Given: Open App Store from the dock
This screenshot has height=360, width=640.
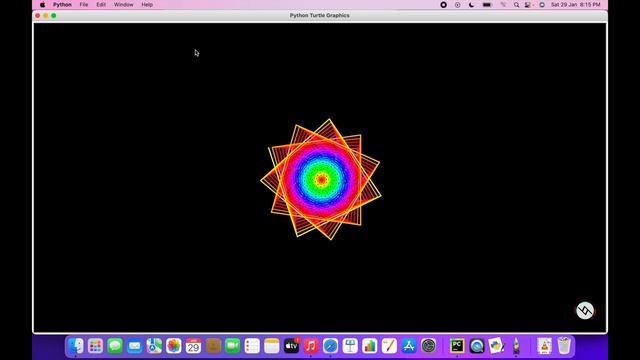Looking at the screenshot, I should pos(409,346).
